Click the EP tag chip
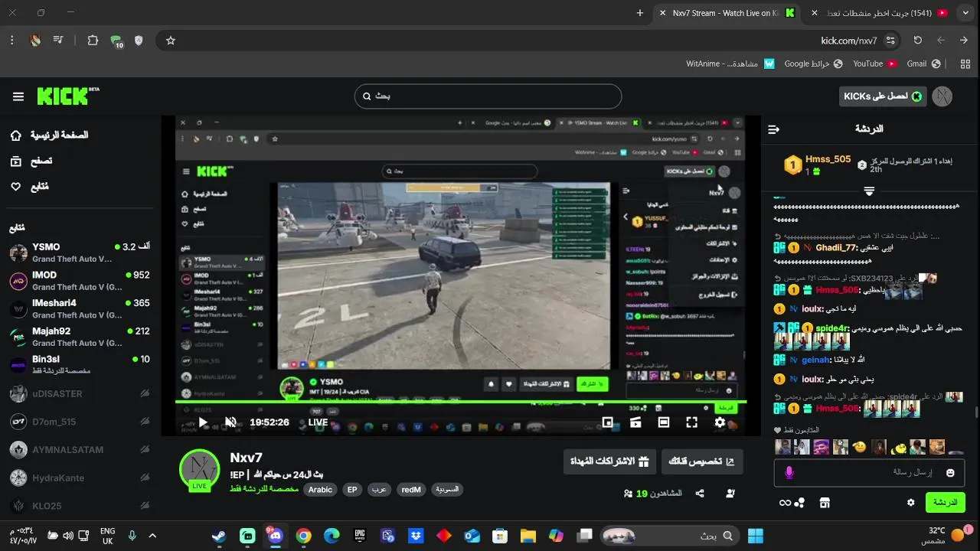 tap(352, 490)
